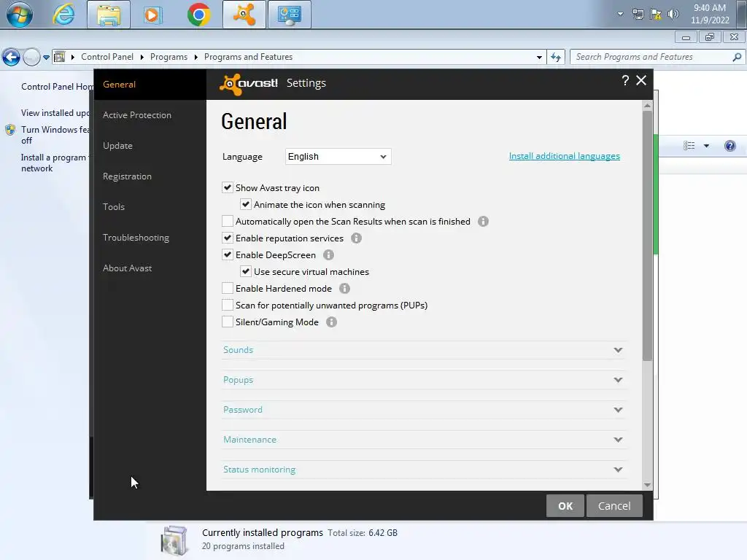Close Avast settings with X
Viewport: 747px width, 560px height.
641,80
